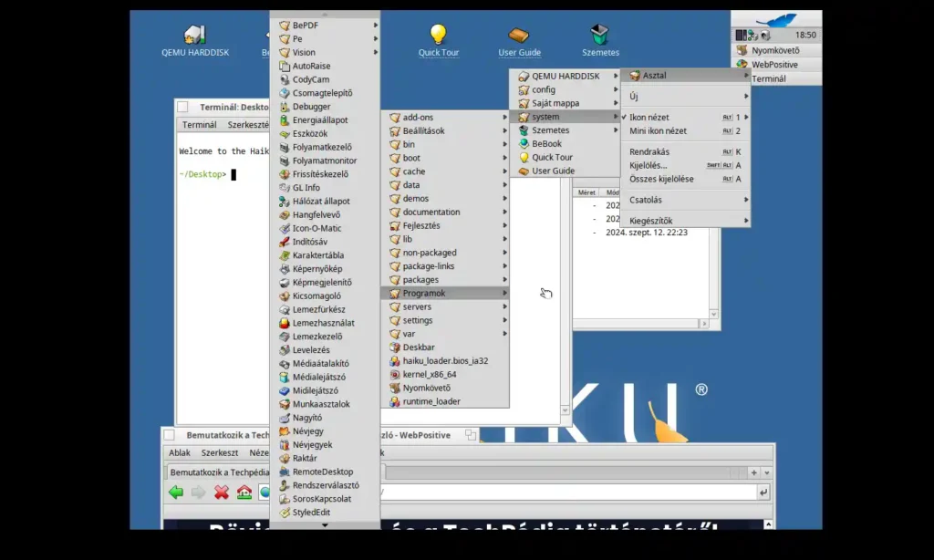934x560 pixels.
Task: Open StyledEdit text editor entry
Action: 325,513
